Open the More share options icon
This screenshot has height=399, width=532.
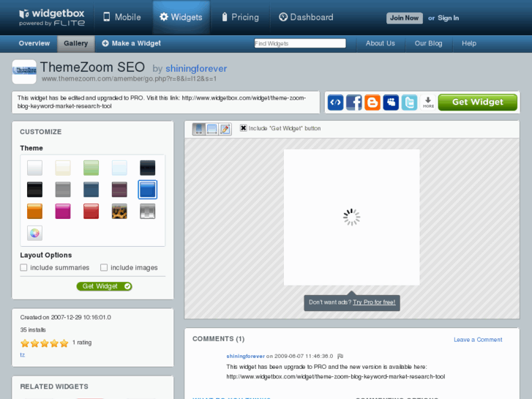tap(428, 102)
